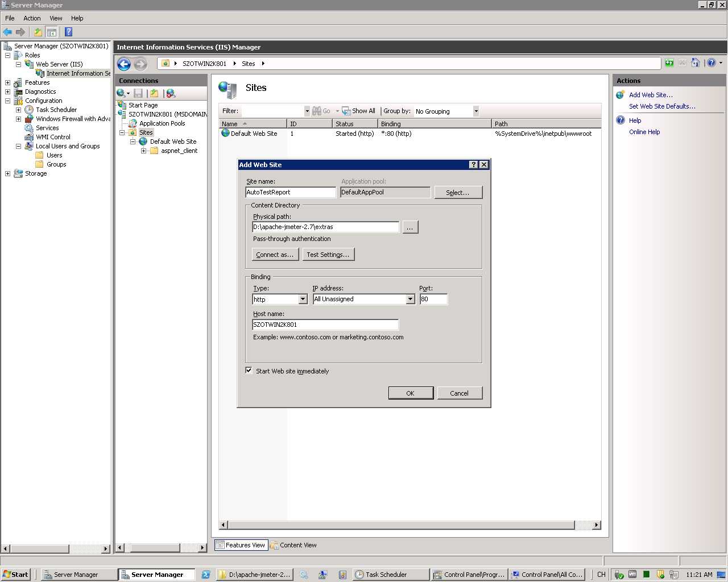Click the Storage icon in Server Manager tree

18,173
